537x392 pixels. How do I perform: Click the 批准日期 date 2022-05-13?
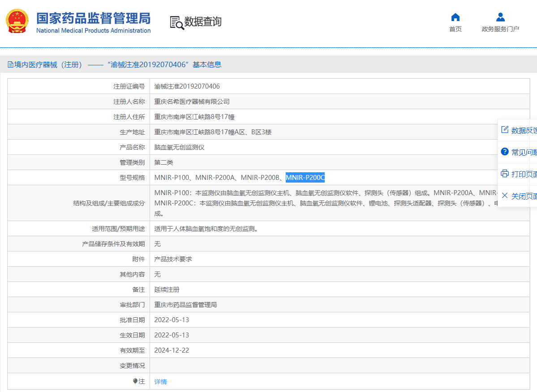pyautogui.click(x=172, y=320)
